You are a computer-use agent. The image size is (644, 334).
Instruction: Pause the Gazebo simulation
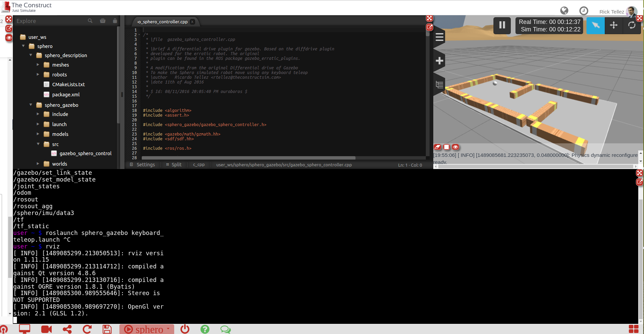[502, 25]
